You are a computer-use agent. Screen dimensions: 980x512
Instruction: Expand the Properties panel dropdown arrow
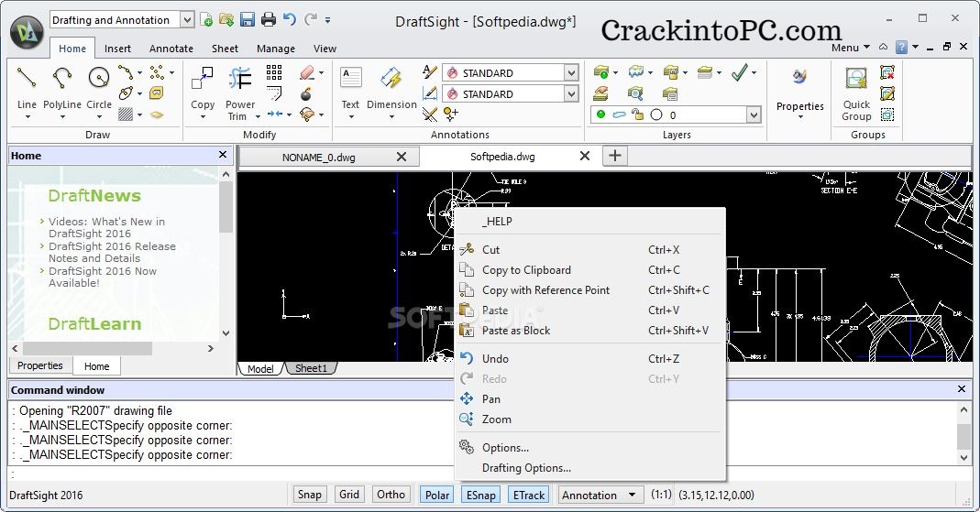pos(800,116)
